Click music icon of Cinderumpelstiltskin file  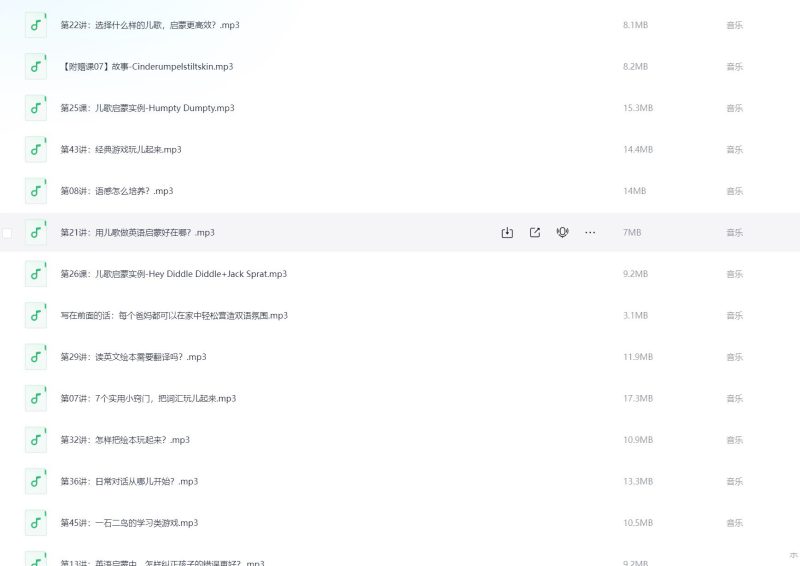[x=36, y=66]
